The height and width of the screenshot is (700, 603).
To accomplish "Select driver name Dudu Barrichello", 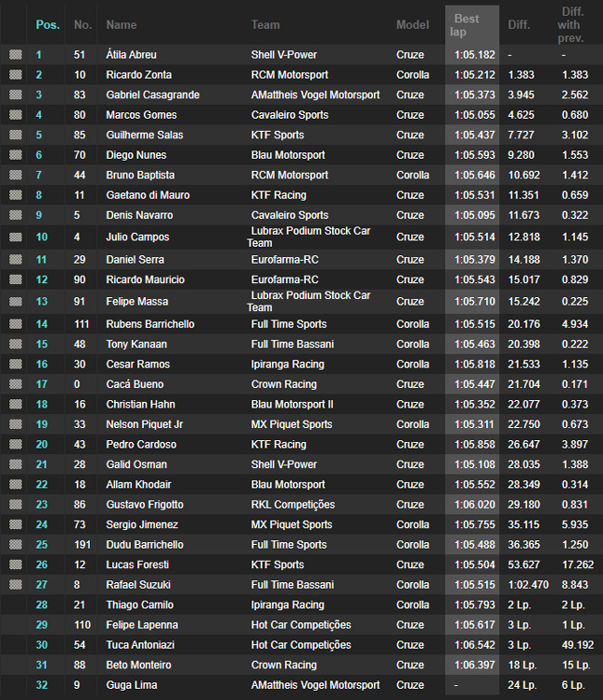I will [x=145, y=545].
